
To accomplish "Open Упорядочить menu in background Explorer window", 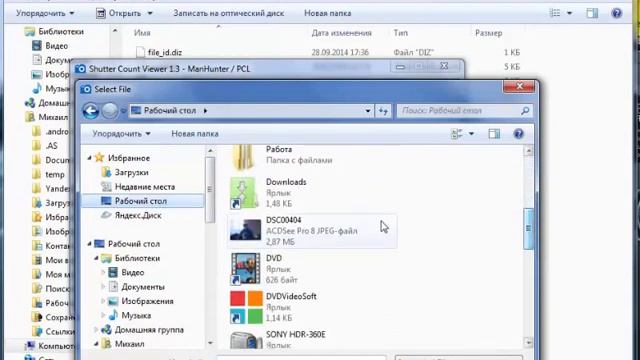I will 45,13.
